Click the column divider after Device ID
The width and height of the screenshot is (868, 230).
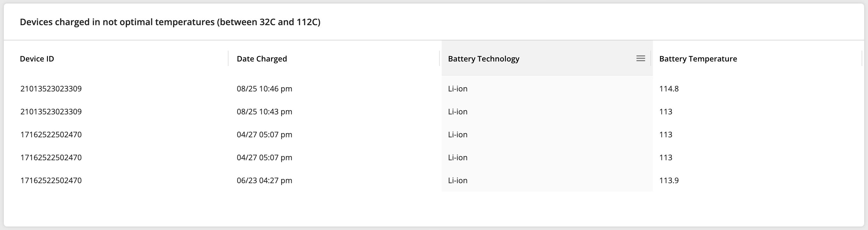point(228,59)
